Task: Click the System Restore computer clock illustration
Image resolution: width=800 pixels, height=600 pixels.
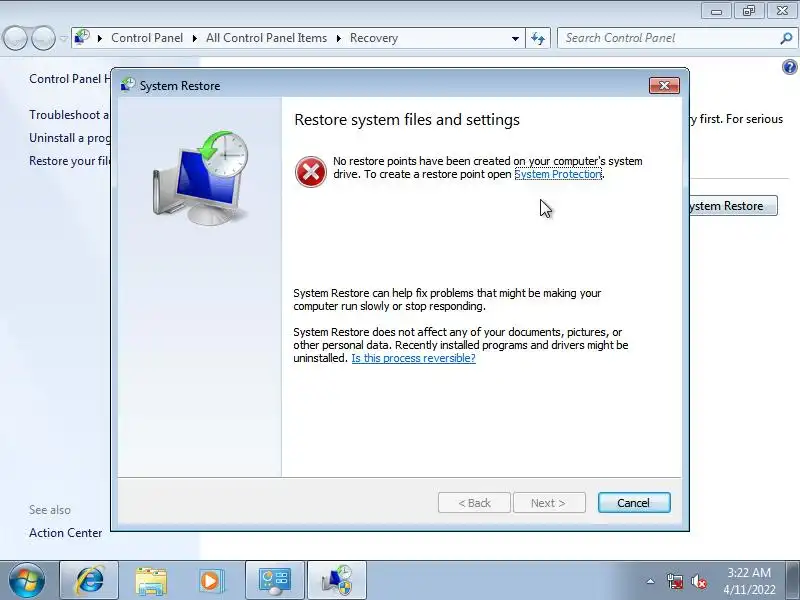Action: click(x=201, y=178)
